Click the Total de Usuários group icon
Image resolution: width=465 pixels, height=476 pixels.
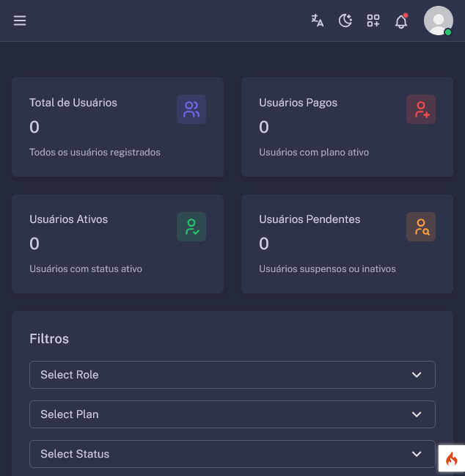tap(191, 109)
